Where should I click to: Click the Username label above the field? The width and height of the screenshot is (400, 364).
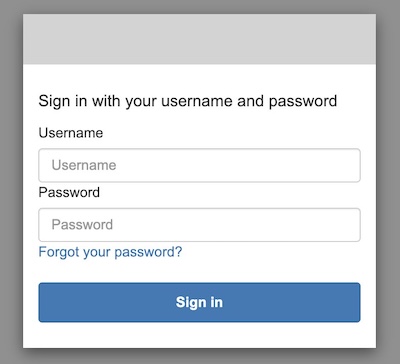pyautogui.click(x=71, y=133)
